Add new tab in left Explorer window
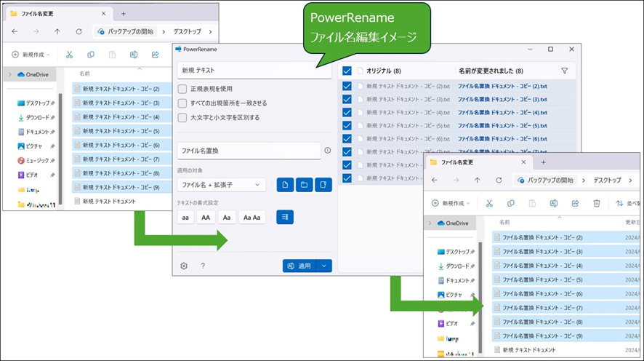Viewport: 644px width, 361px height. click(x=124, y=14)
